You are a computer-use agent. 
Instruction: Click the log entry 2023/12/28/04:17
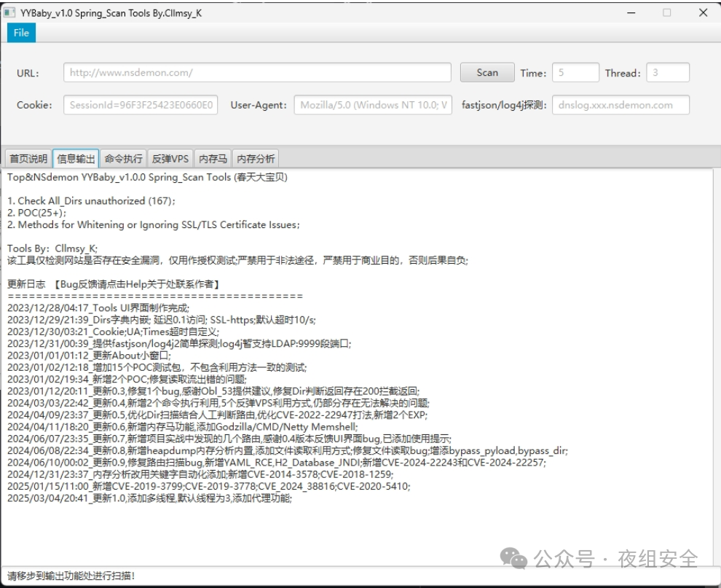98,307
